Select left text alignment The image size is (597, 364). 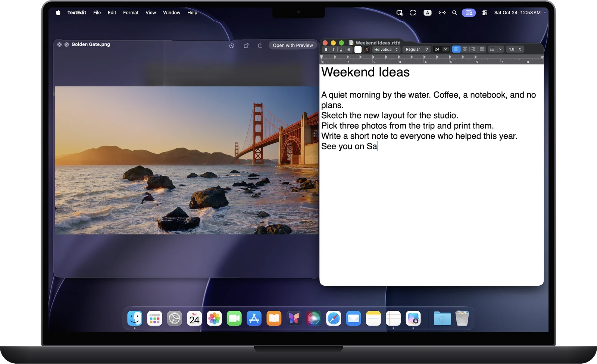[x=456, y=49]
